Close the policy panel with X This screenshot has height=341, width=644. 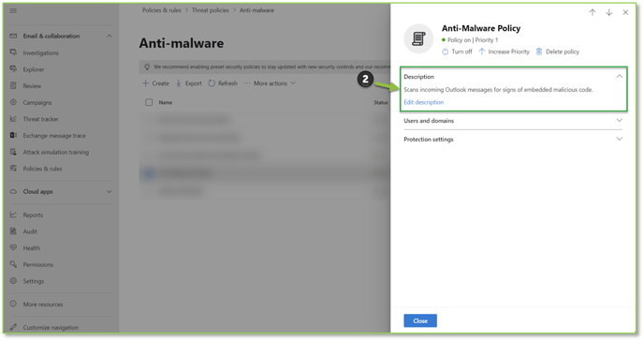pos(625,12)
